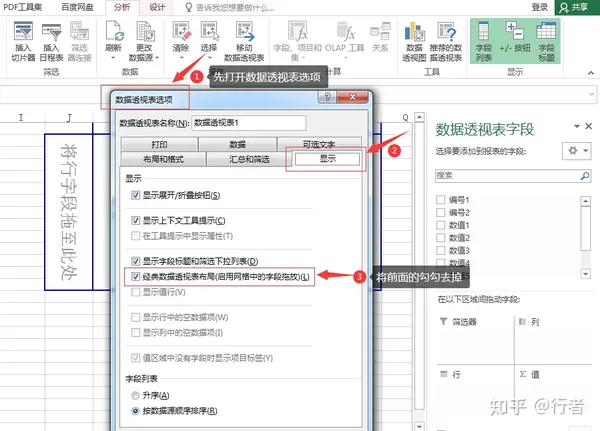Close the 数据透视表字段 (PivotTable Fields) pane

click(x=589, y=126)
